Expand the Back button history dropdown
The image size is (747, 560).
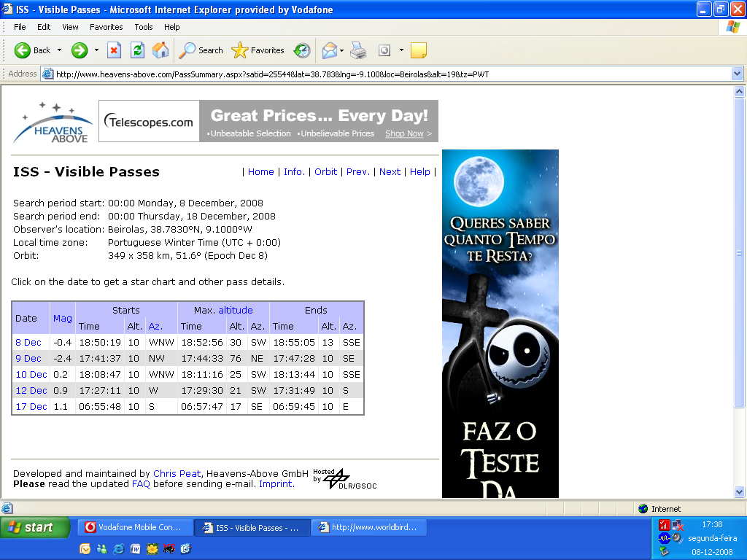pos(60,50)
